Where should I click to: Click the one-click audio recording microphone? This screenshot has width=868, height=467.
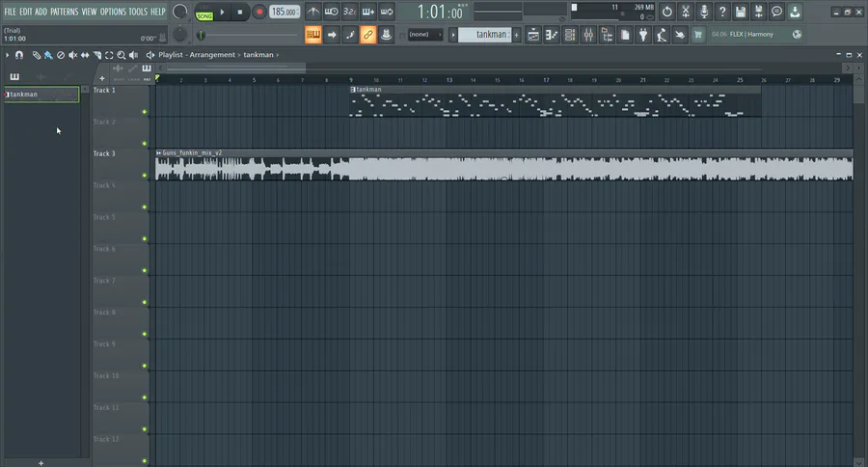(x=704, y=12)
